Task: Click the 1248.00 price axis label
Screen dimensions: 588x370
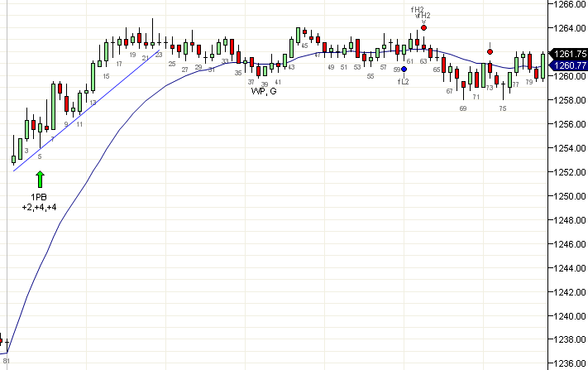Action: pos(570,220)
